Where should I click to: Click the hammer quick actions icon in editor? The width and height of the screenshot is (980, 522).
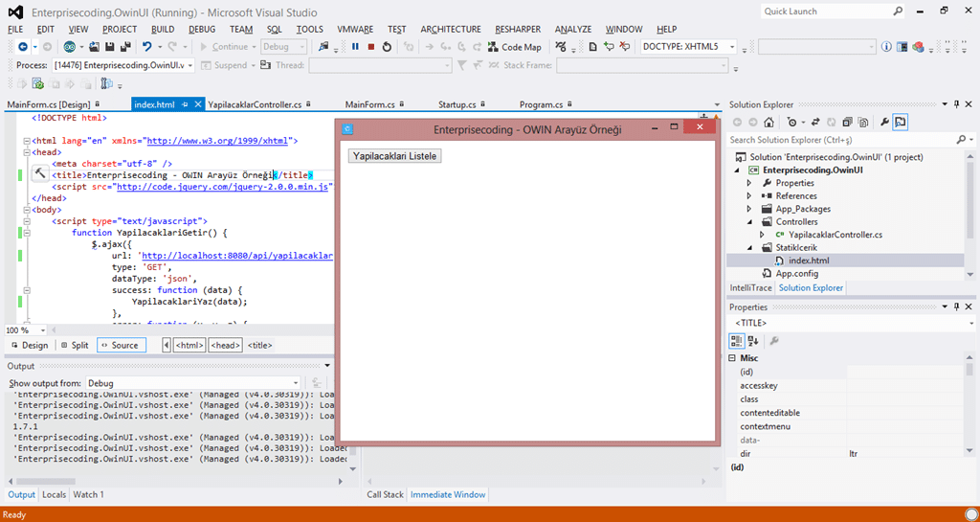(x=40, y=174)
